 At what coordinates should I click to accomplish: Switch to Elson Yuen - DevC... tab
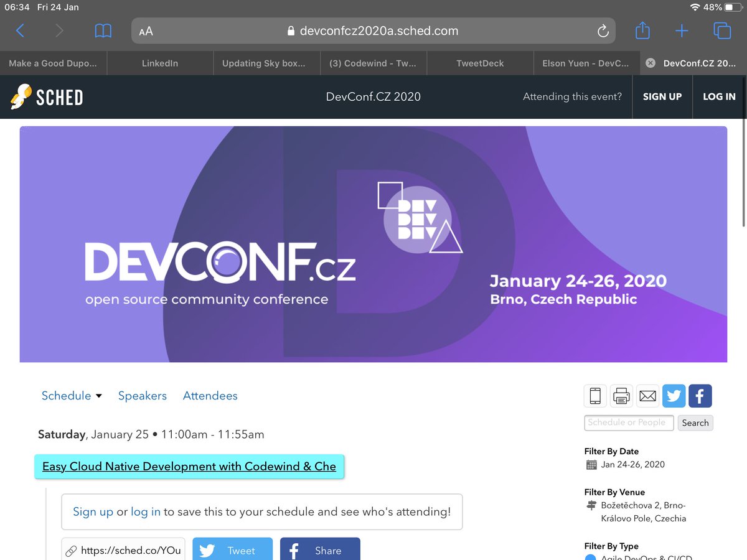pos(586,63)
